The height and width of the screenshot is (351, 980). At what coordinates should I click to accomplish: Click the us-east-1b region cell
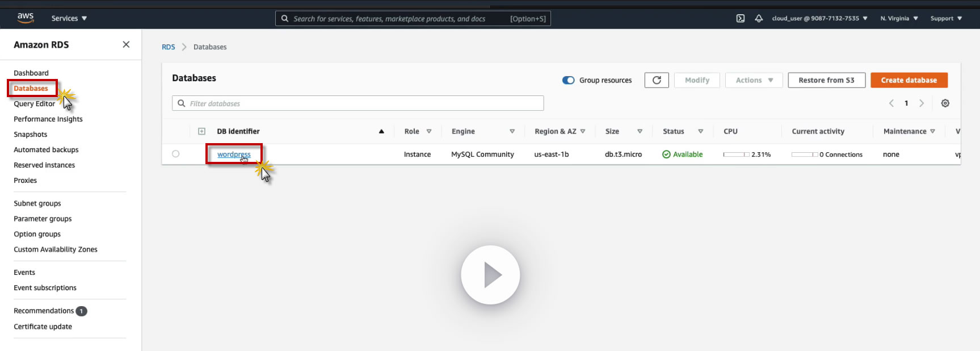[x=551, y=154]
